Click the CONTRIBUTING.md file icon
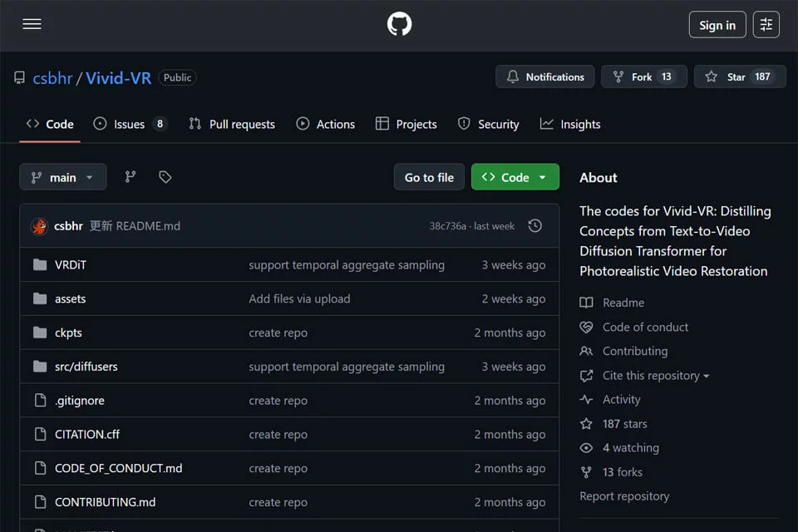 40,502
